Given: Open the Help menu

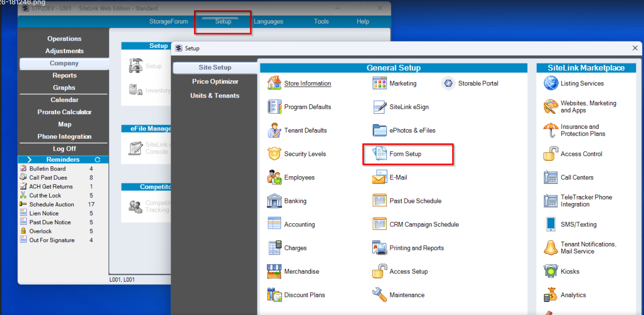Looking at the screenshot, I should pyautogui.click(x=362, y=21).
